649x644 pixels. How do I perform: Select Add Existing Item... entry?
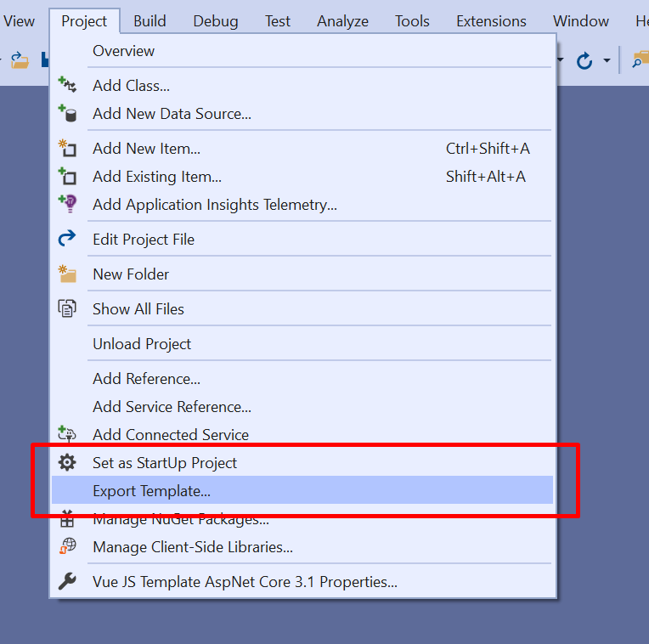pos(302,177)
